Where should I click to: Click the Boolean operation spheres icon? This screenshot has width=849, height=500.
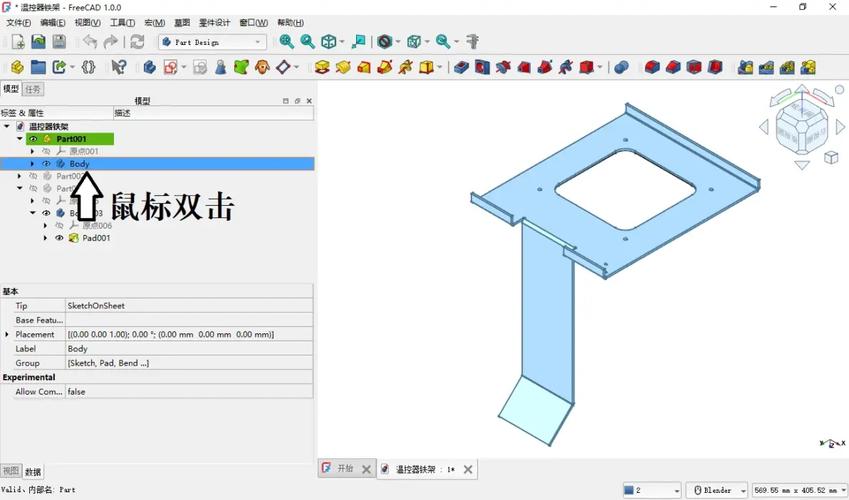click(x=621, y=67)
